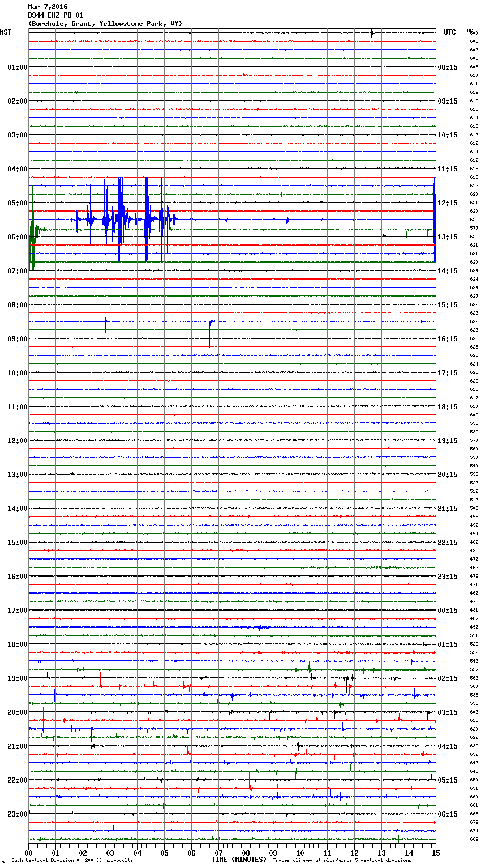Click the 03:15 UTC time label
This screenshot has height=868, width=481.
(x=448, y=712)
